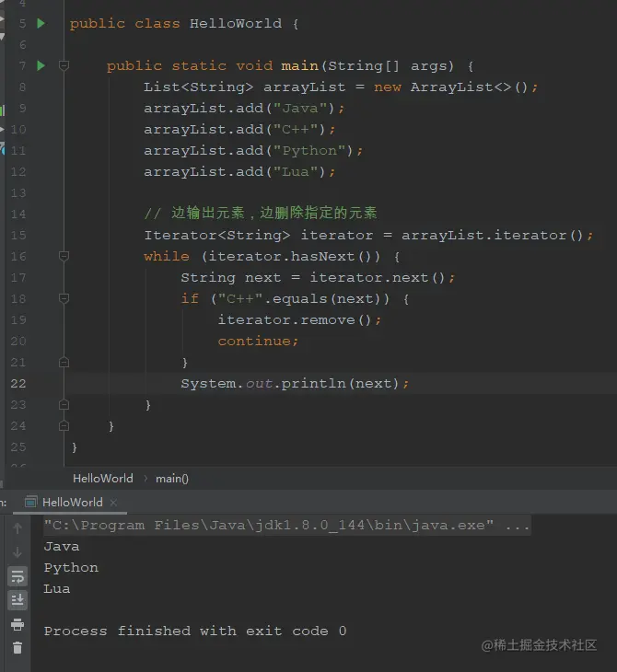Click the 'Java' output line in console
Image resolution: width=617 pixels, height=672 pixels.
click(62, 547)
